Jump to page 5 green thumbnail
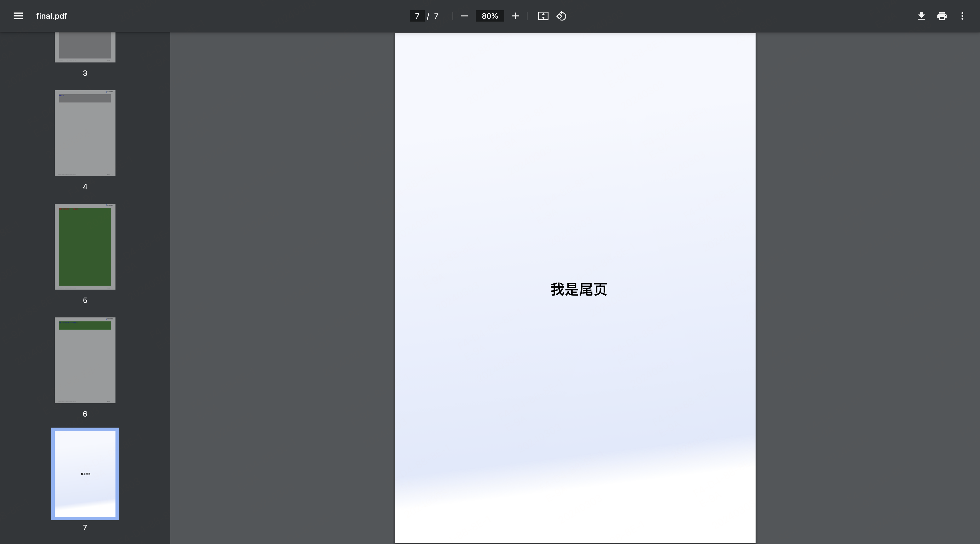Viewport: 980px width, 544px height. point(85,247)
